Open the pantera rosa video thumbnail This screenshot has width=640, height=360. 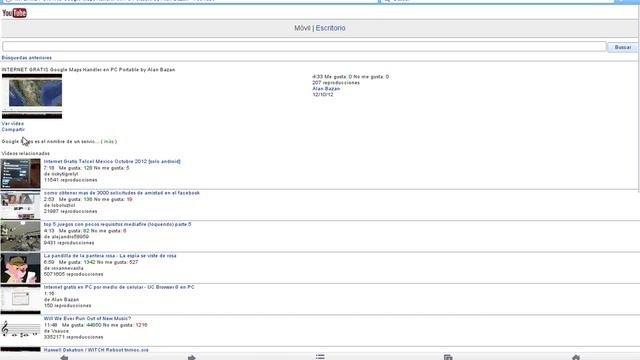20,268
